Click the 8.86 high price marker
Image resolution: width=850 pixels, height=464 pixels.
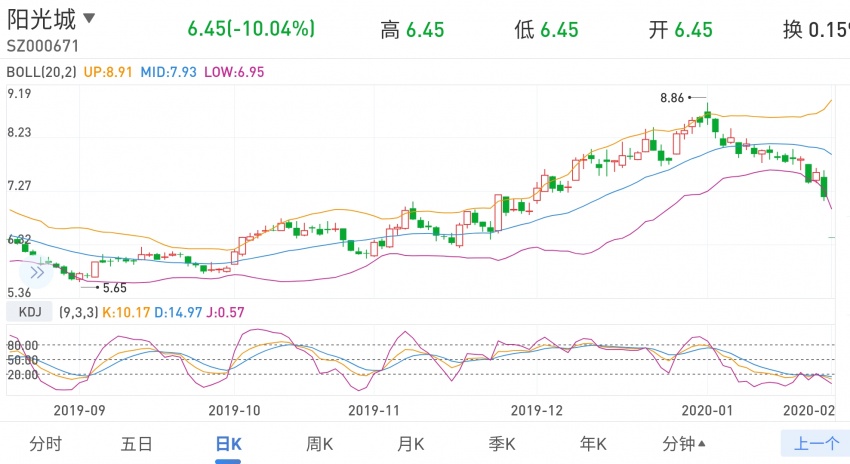point(672,98)
